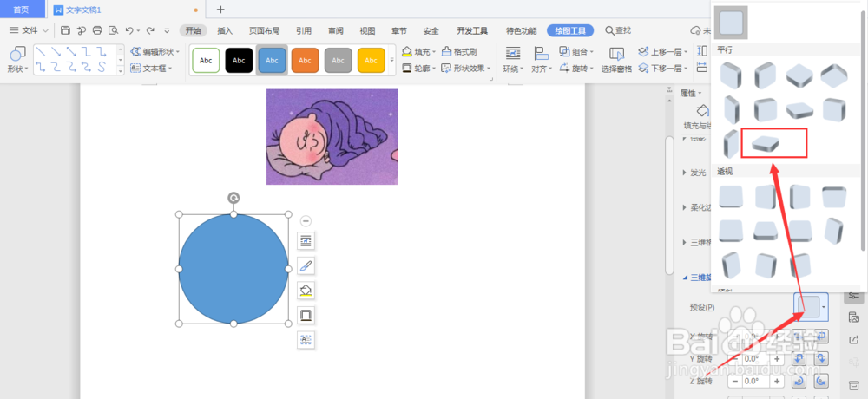Select the flat preset in the red box
The image size is (868, 399).
765,143
